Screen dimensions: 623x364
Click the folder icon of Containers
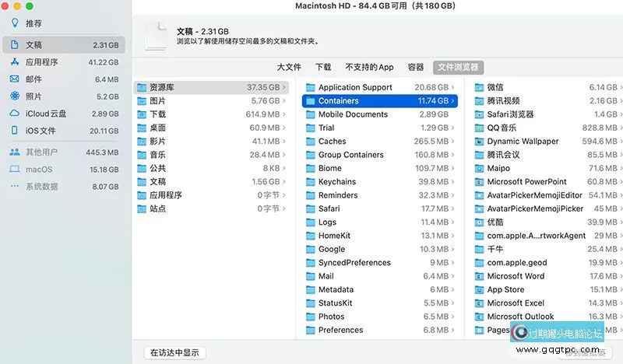tap(311, 101)
